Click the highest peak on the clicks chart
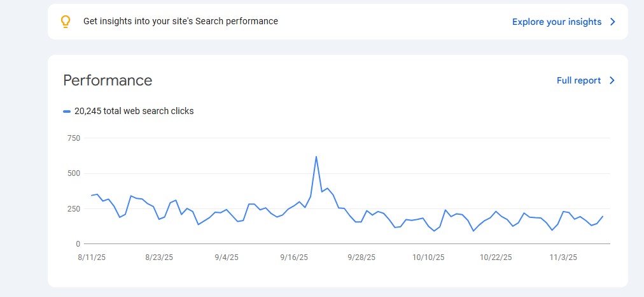 316,157
